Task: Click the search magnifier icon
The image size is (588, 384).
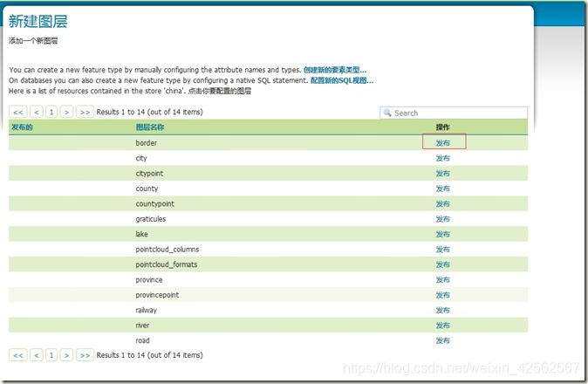Action: pos(387,113)
